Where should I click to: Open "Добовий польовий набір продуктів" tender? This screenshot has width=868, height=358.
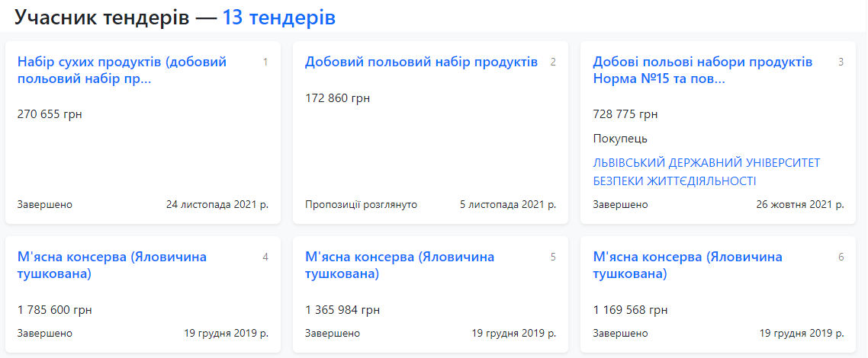(x=421, y=62)
